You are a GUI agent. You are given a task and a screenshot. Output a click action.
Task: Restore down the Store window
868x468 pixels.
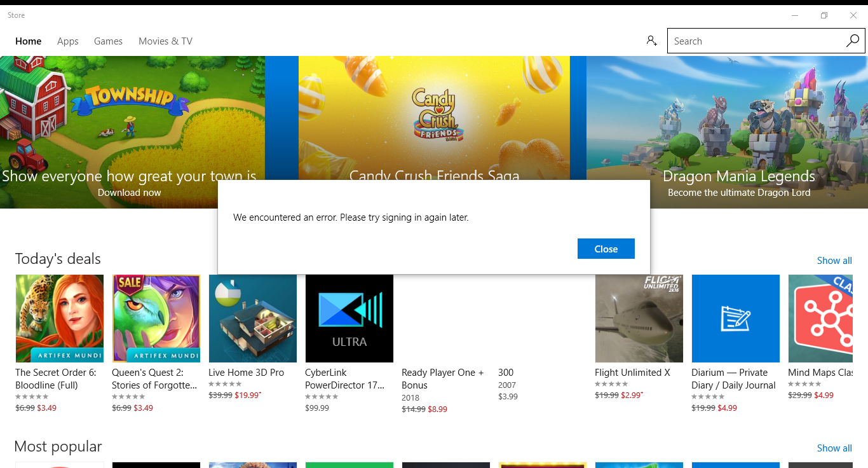[824, 15]
